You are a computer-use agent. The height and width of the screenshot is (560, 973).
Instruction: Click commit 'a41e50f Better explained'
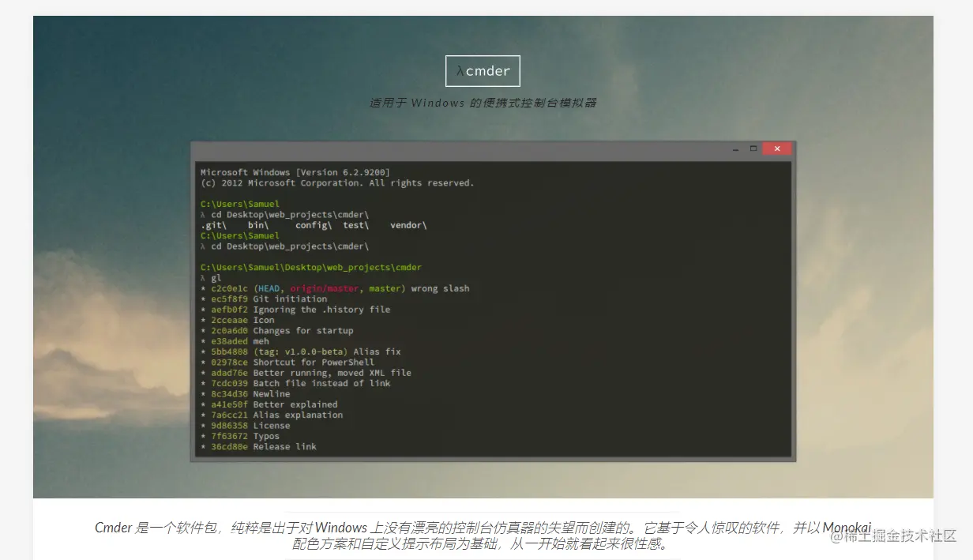[269, 404]
